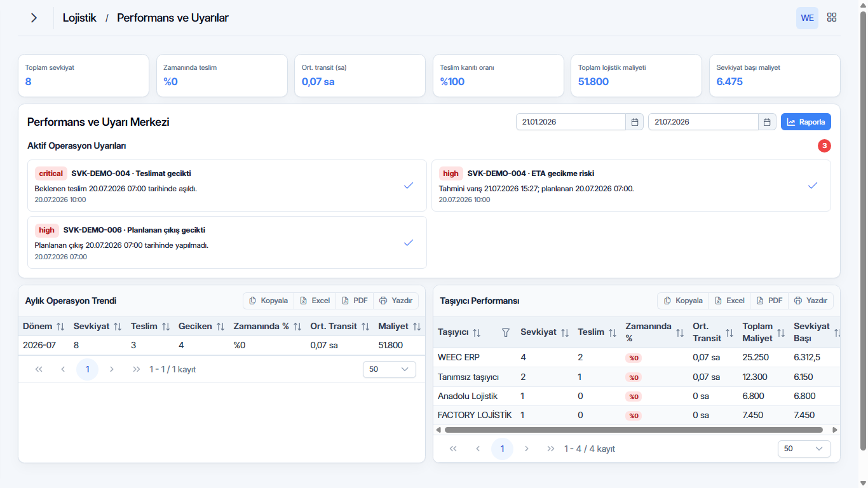Viewport: 868px width, 488px height.
Task: Select page 1 in trend table pager
Action: (87, 369)
